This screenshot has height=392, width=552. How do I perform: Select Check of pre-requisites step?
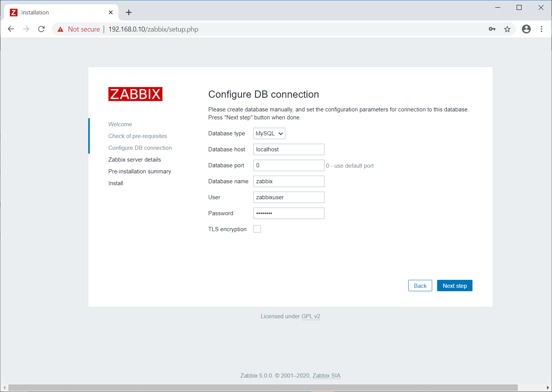pos(138,136)
